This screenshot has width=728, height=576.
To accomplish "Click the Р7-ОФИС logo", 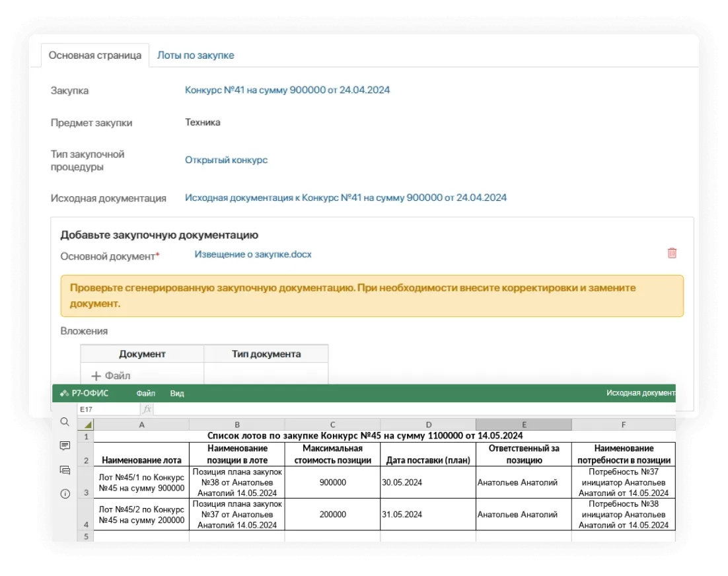I will 85,393.
